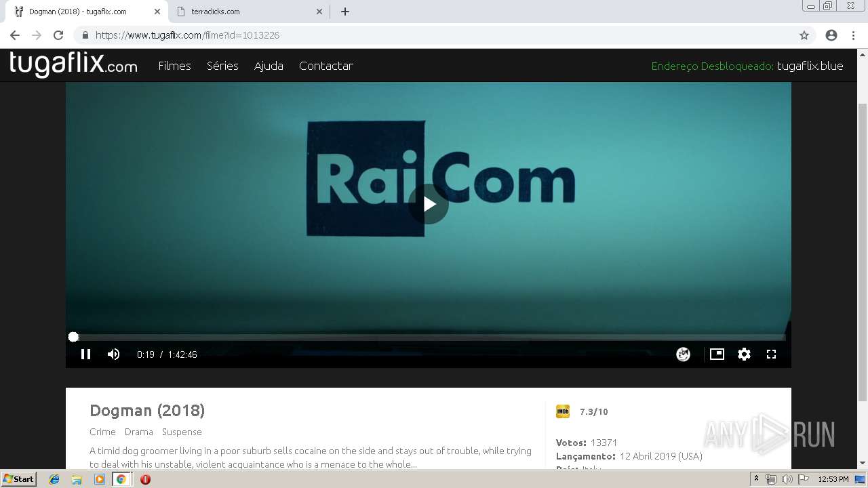Screen dimensions: 868x488
Task: Bookmark this page with the star
Action: (804, 35)
